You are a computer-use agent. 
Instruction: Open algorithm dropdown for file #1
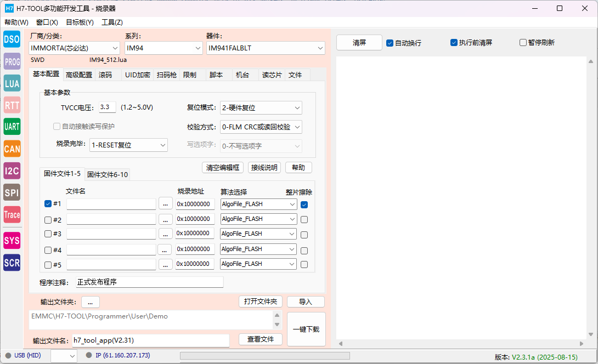point(258,204)
